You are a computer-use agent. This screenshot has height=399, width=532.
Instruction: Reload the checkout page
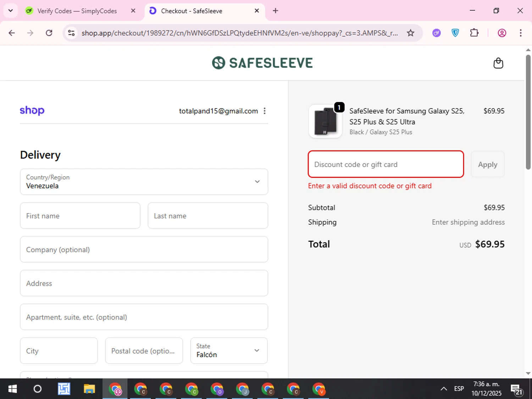[x=49, y=33]
